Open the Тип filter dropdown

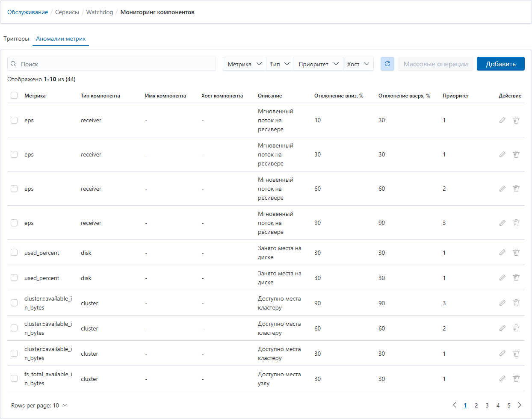point(280,64)
